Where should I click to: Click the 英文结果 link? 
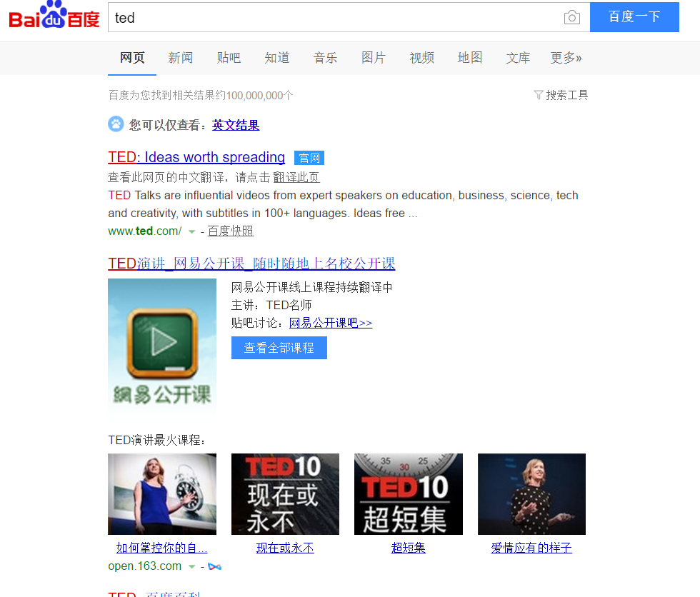pyautogui.click(x=236, y=125)
